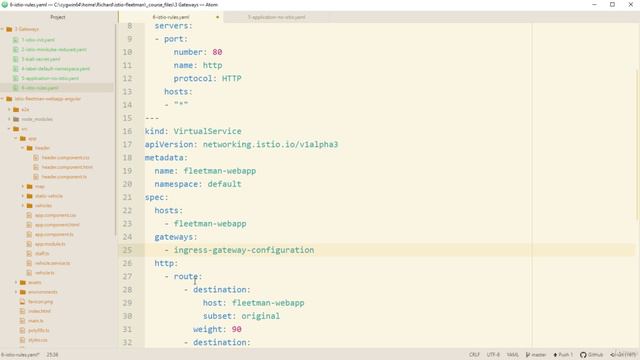This screenshot has height=360, width=640.
Task: Open main.ts file icon
Action: click(x=22, y=321)
